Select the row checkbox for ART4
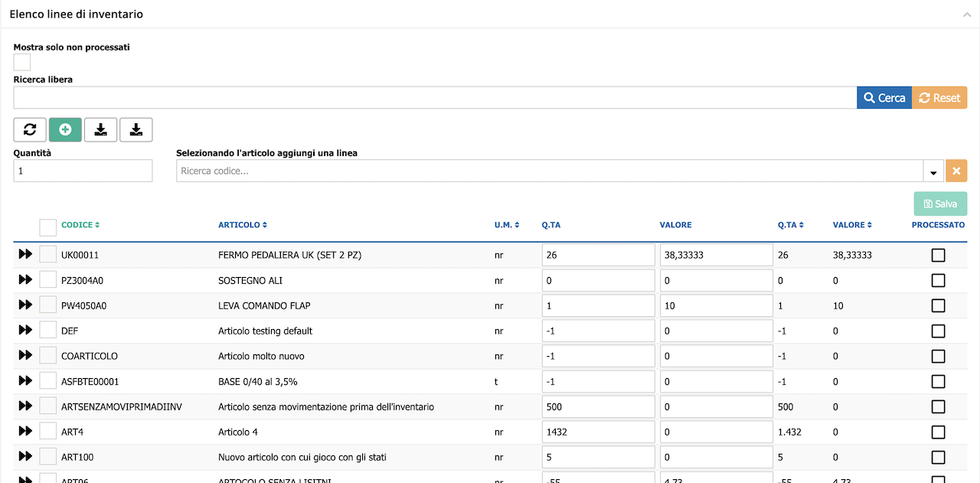 point(47,432)
